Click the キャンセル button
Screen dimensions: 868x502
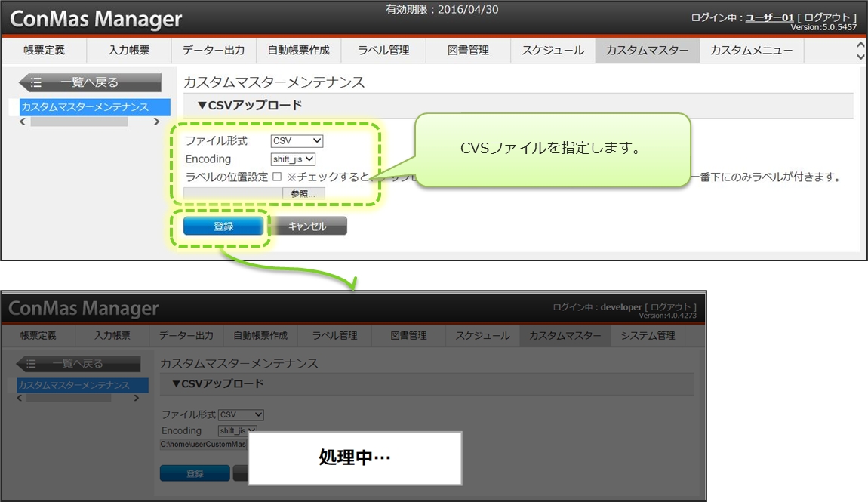click(307, 226)
